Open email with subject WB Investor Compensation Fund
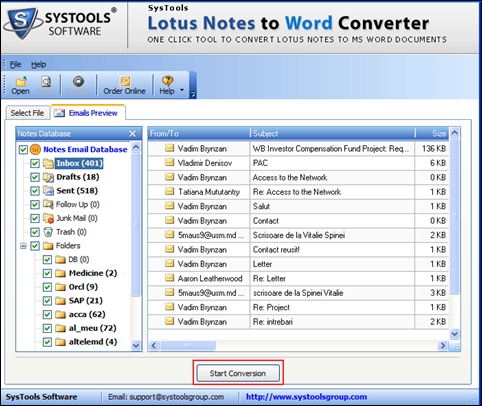The width and height of the screenshot is (482, 406). point(331,149)
